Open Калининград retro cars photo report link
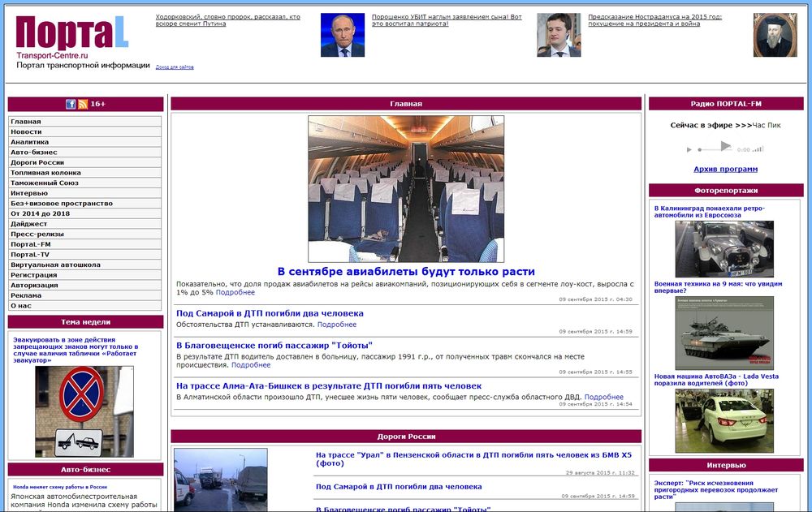The height and width of the screenshot is (512, 812). pyautogui.click(x=710, y=212)
